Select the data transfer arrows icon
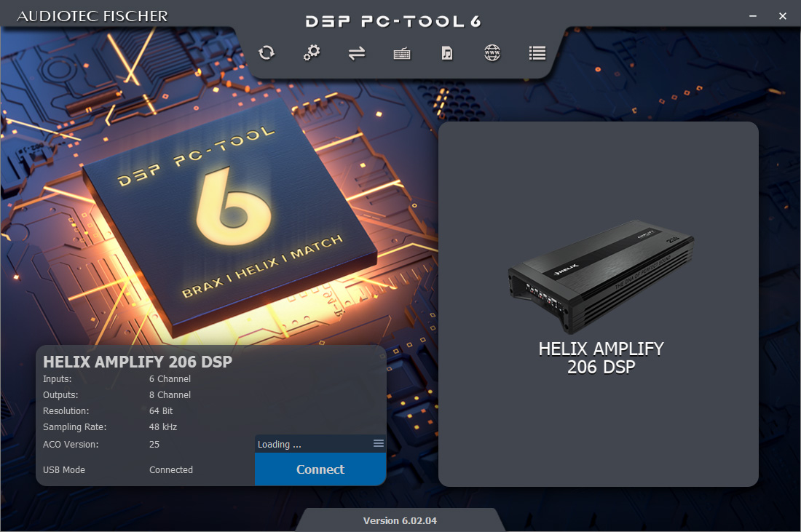This screenshot has width=801, height=532. (x=357, y=53)
